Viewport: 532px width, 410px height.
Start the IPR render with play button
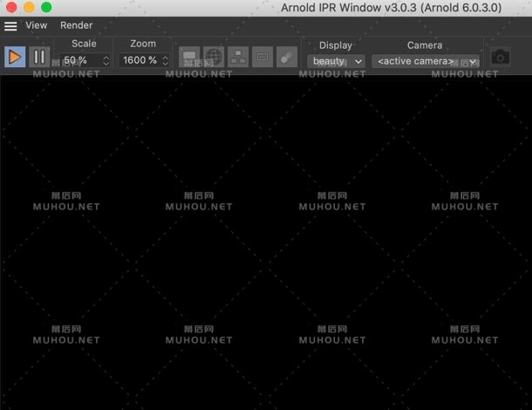click(x=15, y=57)
